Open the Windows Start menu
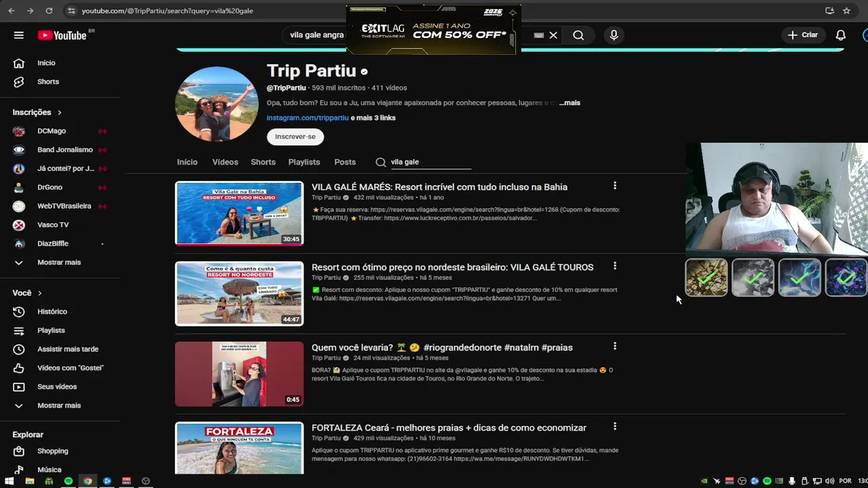Screen dimensions: 868x488 [x=9, y=481]
